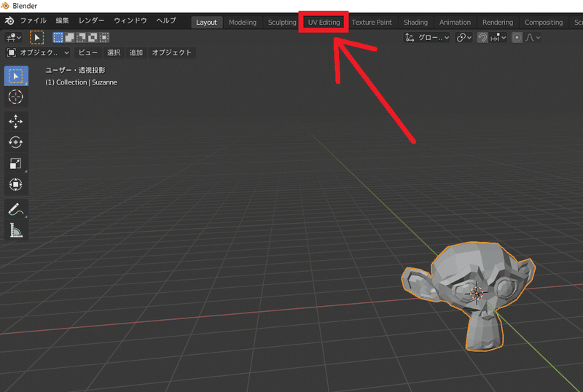Switch to the Sculpting workspace tab
Screen dimensions: 583x392
[x=282, y=23]
